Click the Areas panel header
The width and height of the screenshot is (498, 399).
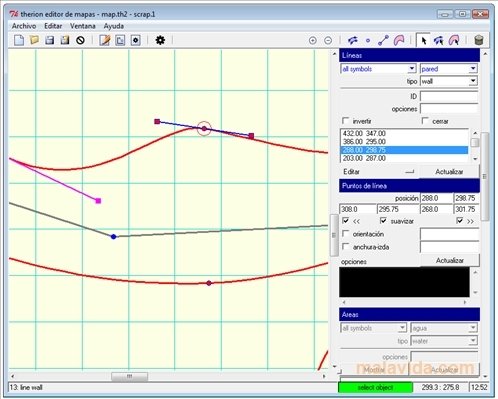click(x=409, y=314)
